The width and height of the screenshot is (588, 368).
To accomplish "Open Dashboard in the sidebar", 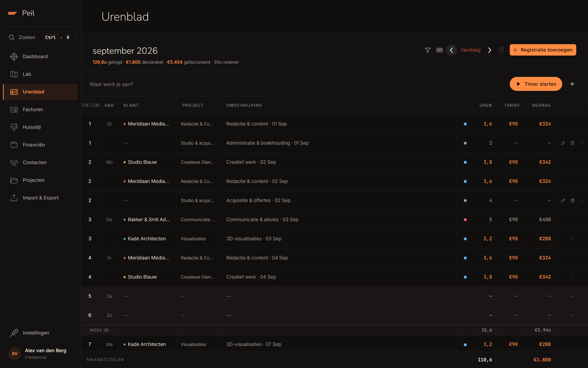I will [40, 56].
